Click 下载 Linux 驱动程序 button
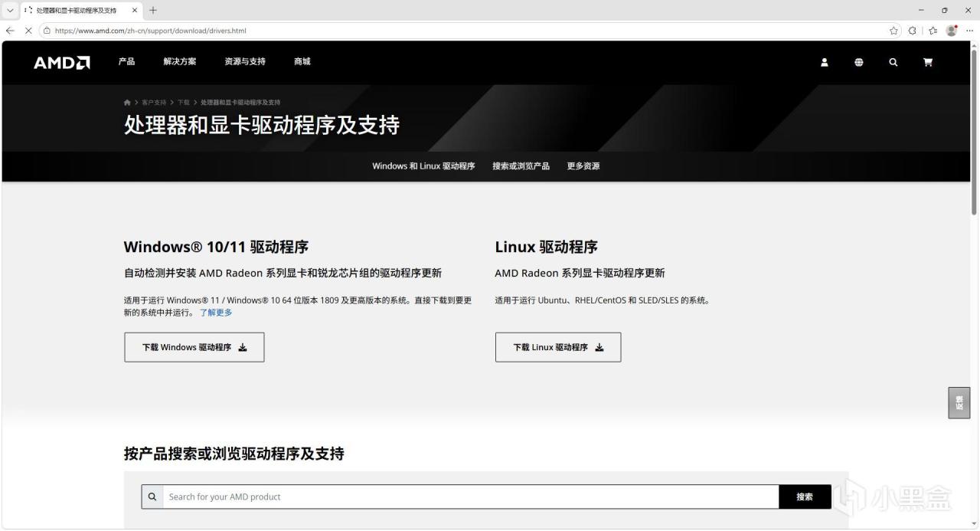980x531 pixels. tap(558, 347)
